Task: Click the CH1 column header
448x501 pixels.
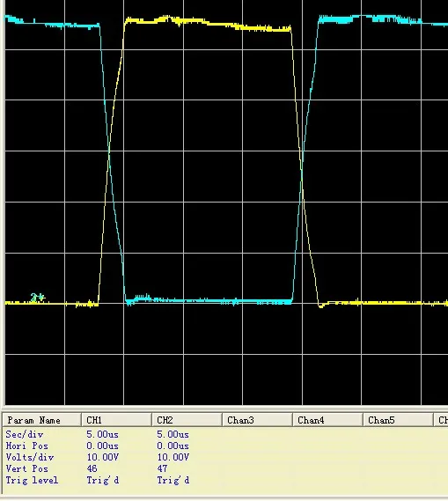Action: tap(116, 420)
